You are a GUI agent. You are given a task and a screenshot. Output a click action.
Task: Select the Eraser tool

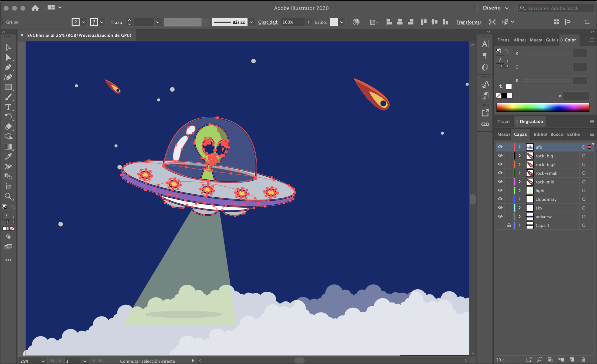8,127
